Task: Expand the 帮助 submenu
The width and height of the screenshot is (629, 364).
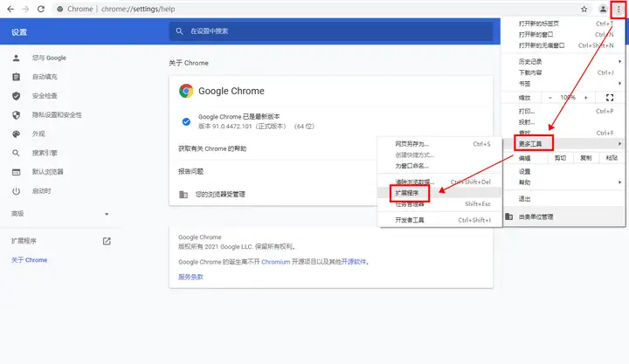Action: coord(563,182)
